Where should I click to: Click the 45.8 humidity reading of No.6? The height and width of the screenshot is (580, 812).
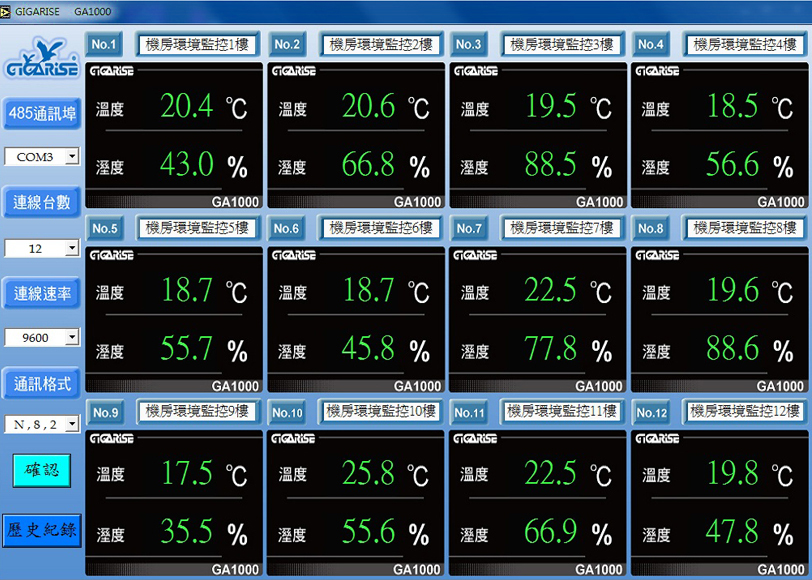[368, 348]
